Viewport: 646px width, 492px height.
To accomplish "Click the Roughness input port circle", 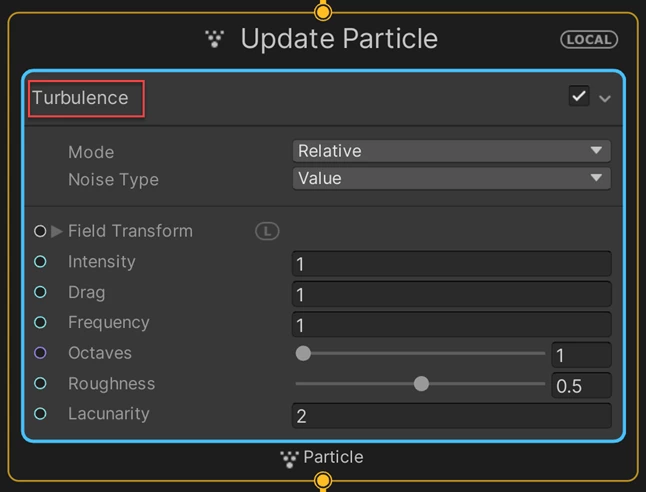I will pos(40,384).
